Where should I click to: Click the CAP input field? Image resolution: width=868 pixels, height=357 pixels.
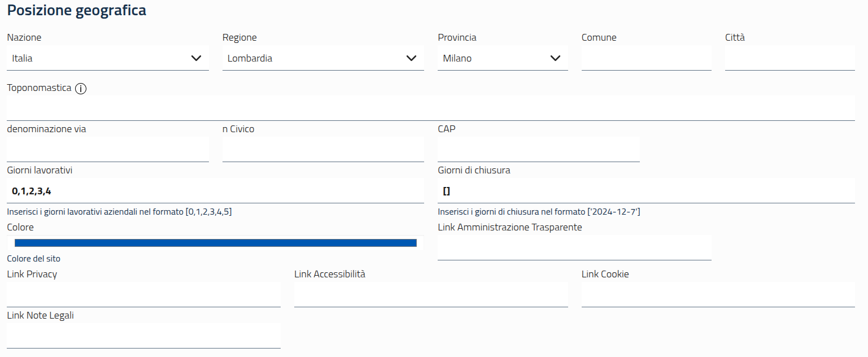[538, 150]
